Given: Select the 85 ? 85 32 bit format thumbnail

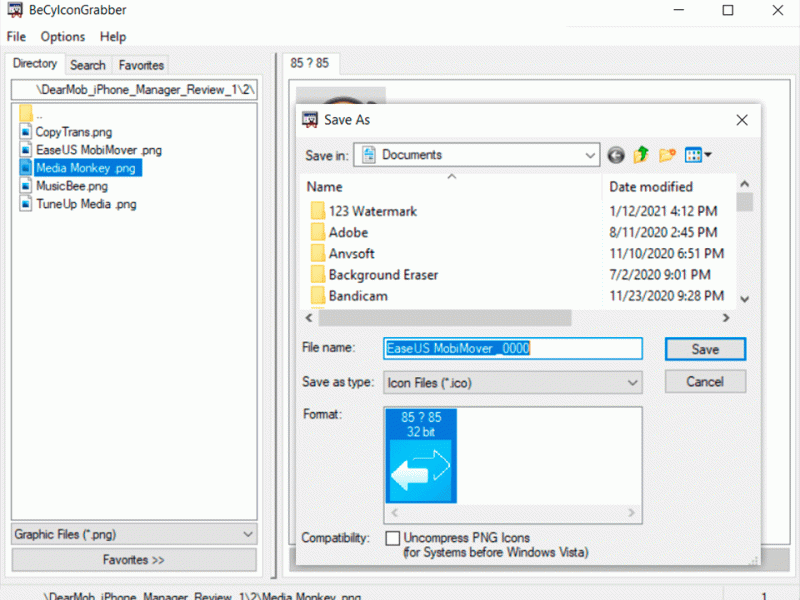Looking at the screenshot, I should 421,456.
